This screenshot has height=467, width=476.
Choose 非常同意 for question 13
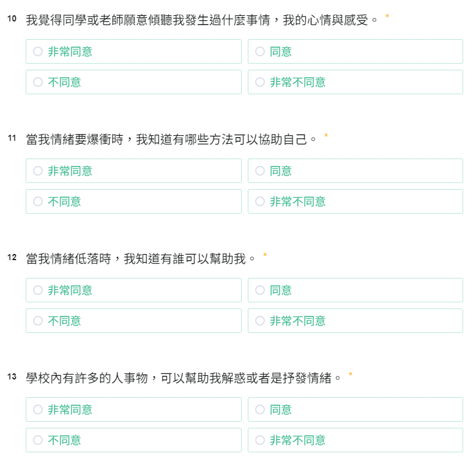click(133, 409)
